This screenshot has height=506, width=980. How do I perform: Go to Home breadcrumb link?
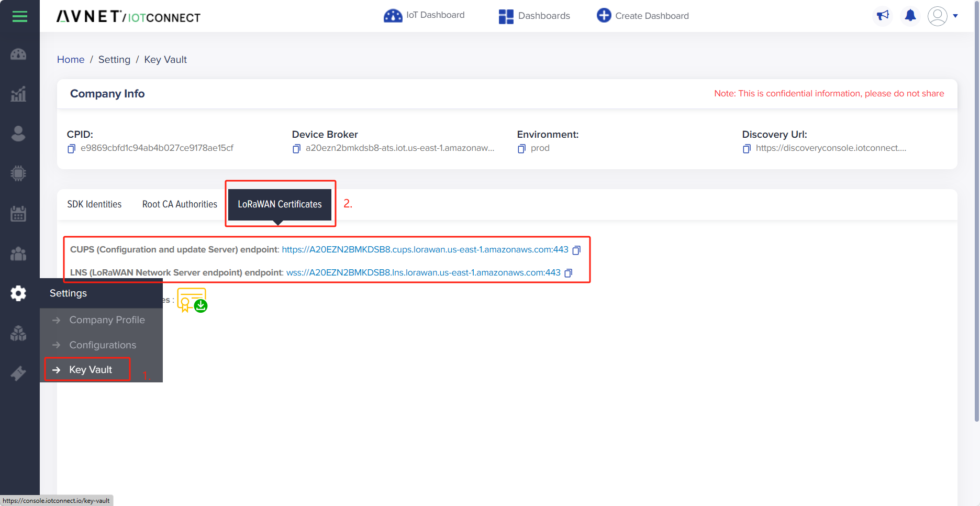tap(71, 60)
